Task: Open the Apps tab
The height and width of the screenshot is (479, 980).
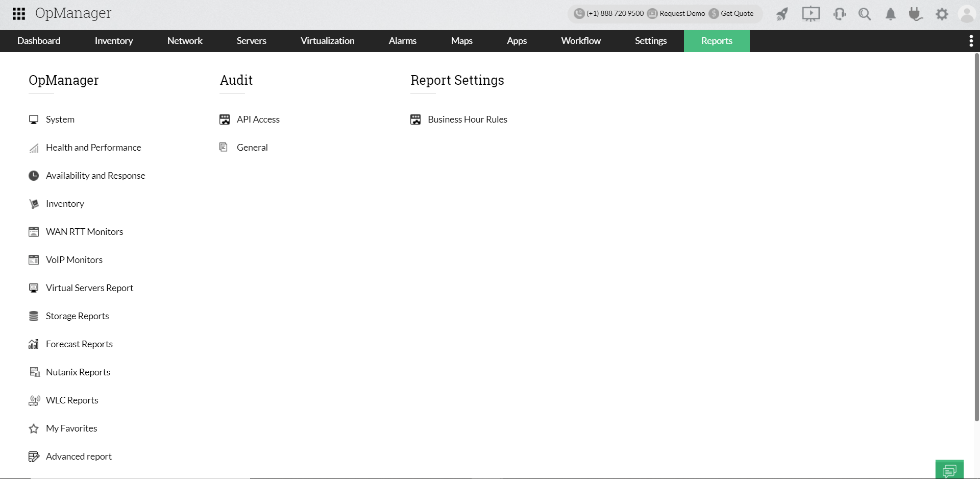Action: (x=517, y=41)
